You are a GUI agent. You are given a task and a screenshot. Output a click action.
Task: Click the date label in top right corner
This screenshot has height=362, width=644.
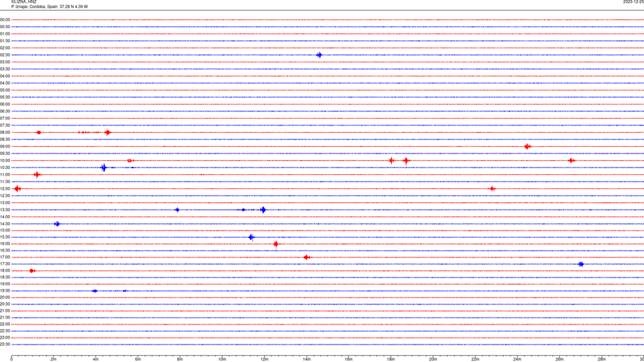pyautogui.click(x=633, y=2)
